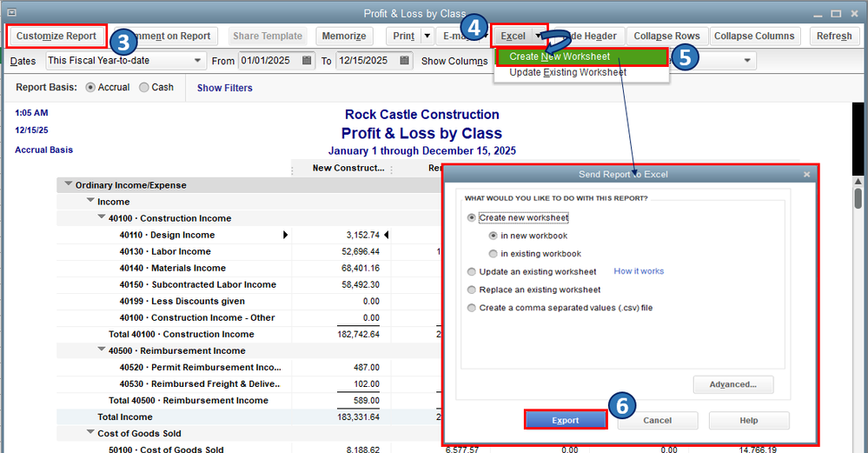
Task: Open the Print dropdown arrow
Action: coord(427,36)
